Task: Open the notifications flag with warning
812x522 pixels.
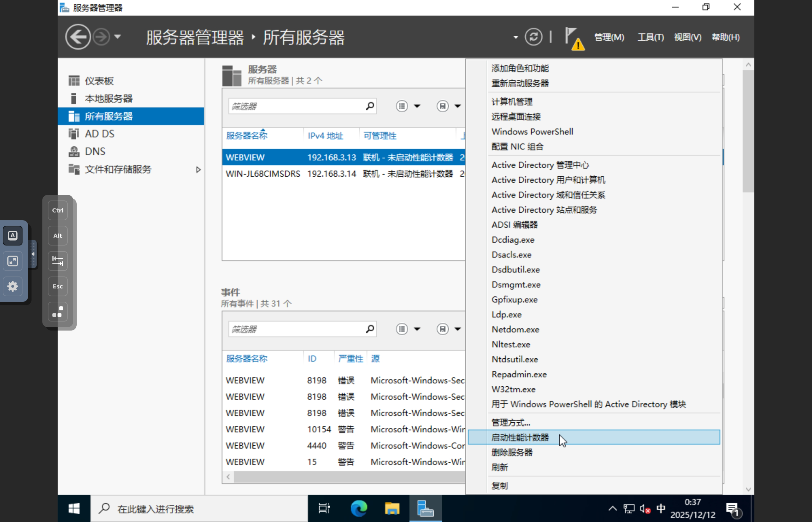Action: click(x=574, y=38)
